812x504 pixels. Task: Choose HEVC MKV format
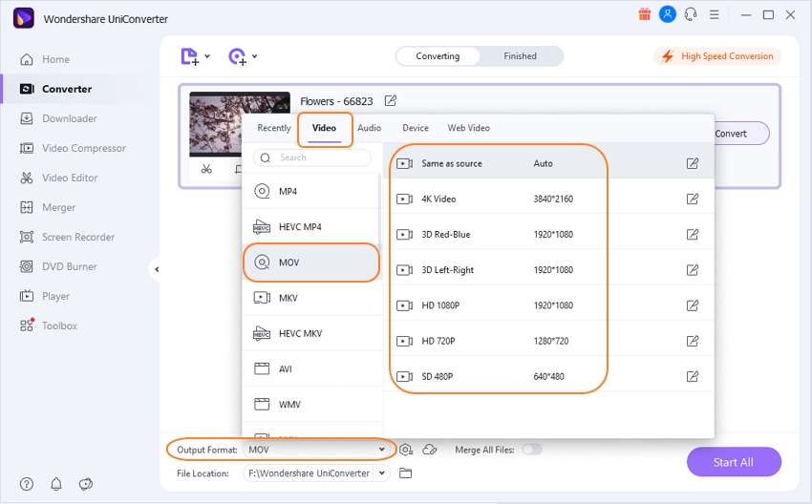[x=311, y=333]
